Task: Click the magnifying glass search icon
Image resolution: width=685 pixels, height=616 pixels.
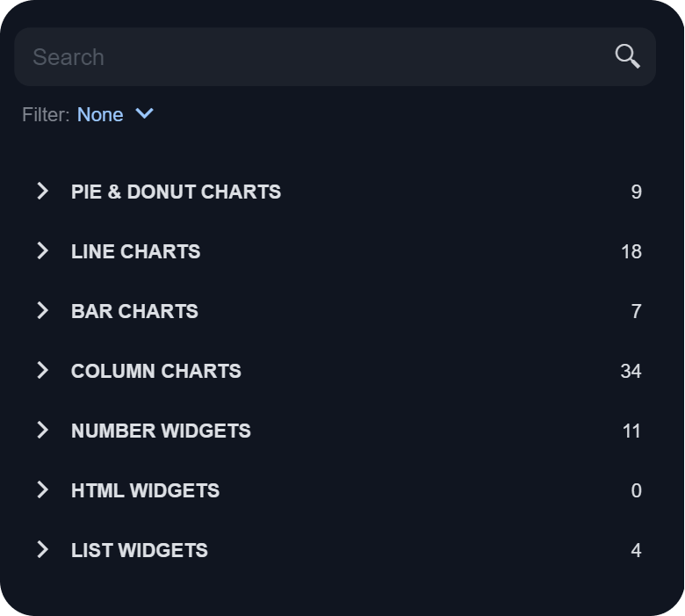Action: [x=627, y=56]
